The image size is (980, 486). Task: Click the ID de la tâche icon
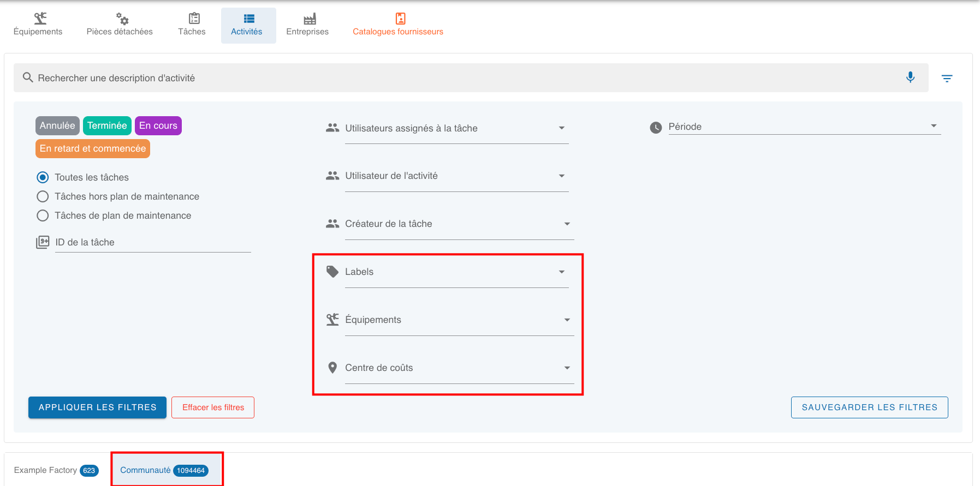43,242
